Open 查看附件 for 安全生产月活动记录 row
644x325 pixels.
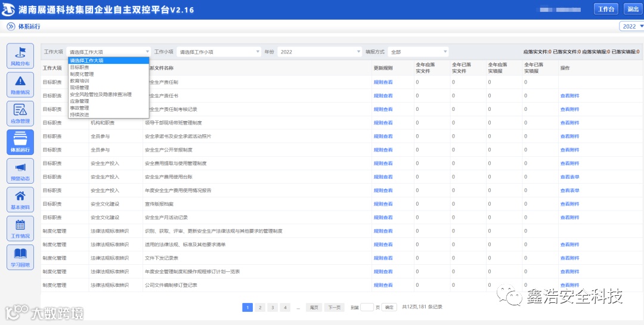(x=569, y=218)
